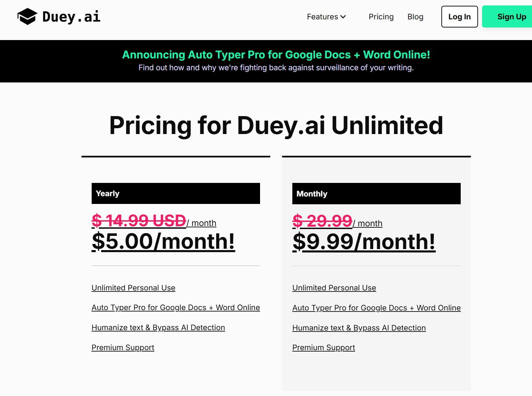532x396 pixels.
Task: Click the Log In button
Action: tap(459, 17)
